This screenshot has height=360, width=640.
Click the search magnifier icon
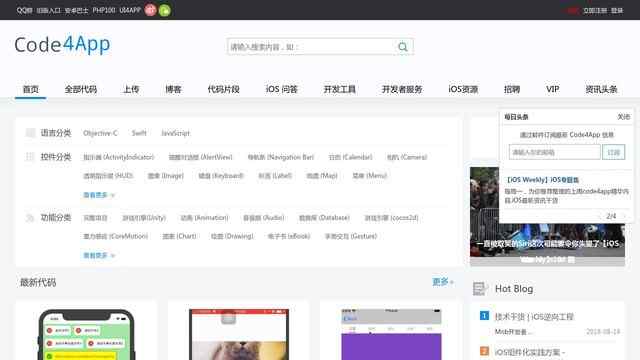tap(402, 47)
